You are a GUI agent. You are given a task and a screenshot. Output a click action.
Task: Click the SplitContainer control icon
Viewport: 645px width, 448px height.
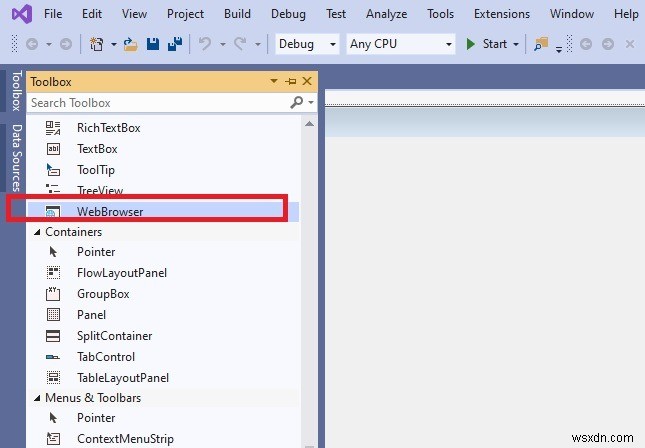tap(53, 336)
